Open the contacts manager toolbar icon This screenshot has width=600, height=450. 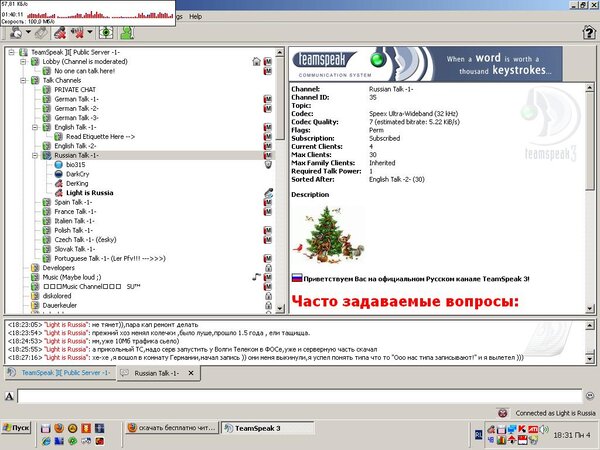(x=128, y=32)
